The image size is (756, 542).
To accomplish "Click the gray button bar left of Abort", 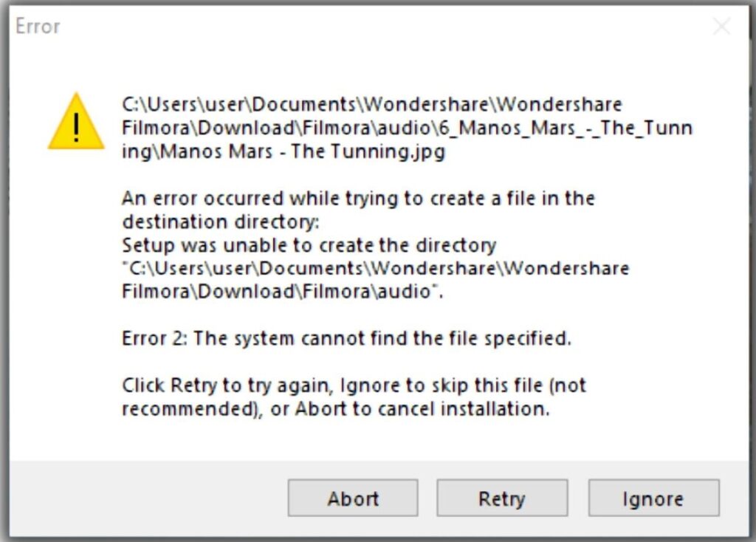I will click(148, 498).
